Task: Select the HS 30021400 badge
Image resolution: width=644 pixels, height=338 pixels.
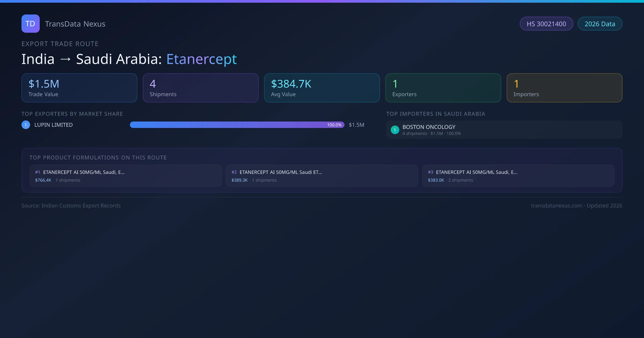Action: pyautogui.click(x=546, y=24)
